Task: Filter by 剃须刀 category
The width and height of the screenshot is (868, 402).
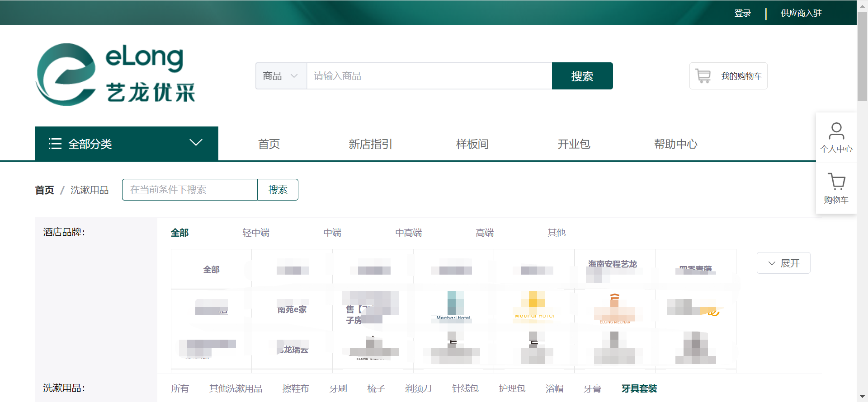Action: coord(419,388)
